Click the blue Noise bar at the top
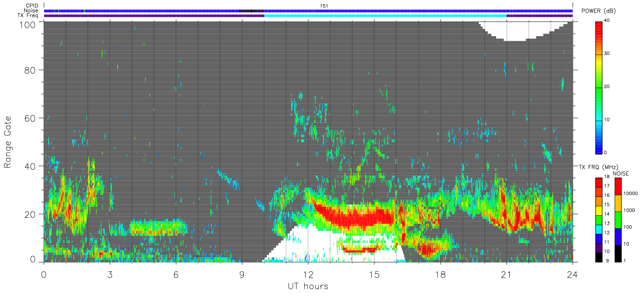The height and width of the screenshot is (297, 644). tap(308, 10)
